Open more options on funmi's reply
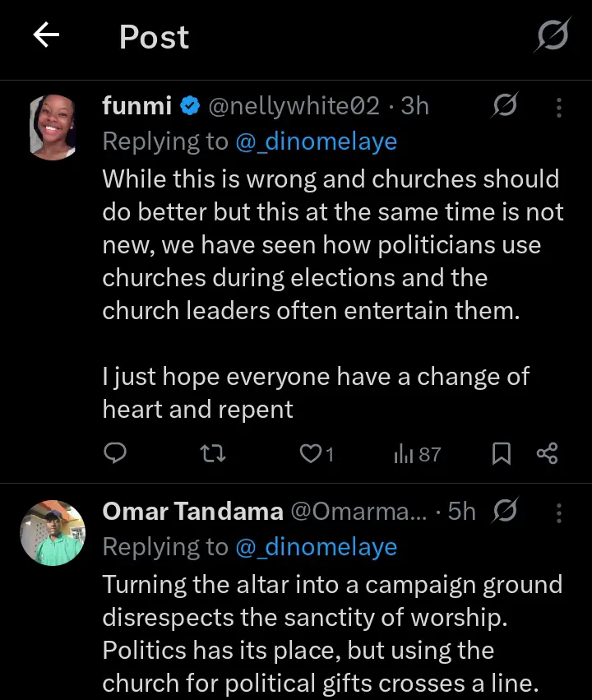 pos(559,107)
